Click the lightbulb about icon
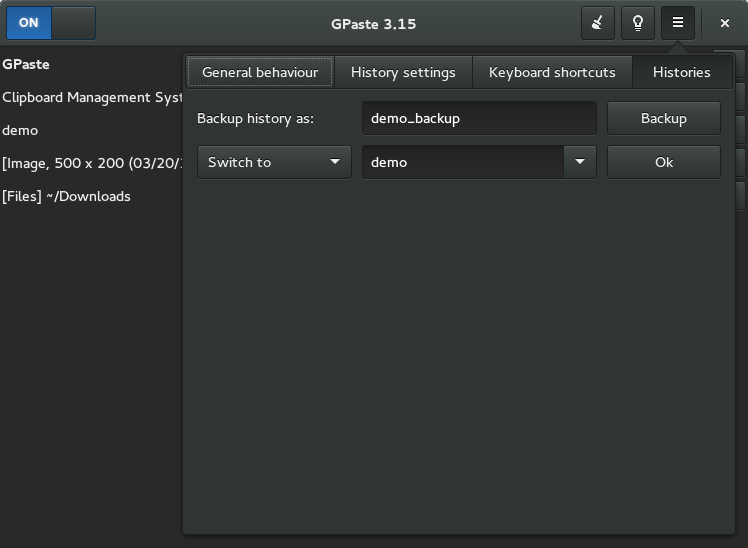Viewport: 748px width, 548px height. pyautogui.click(x=638, y=23)
